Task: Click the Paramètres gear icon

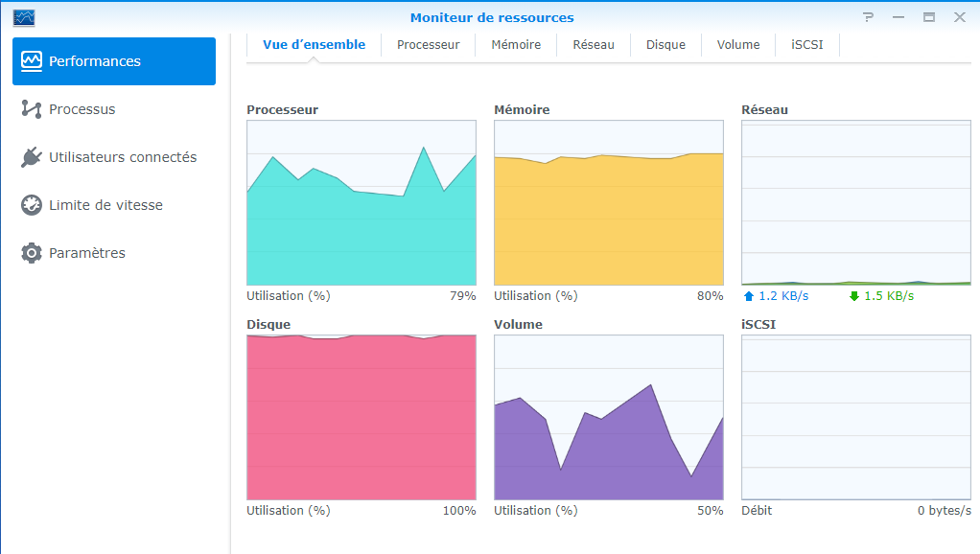Action: pyautogui.click(x=32, y=253)
